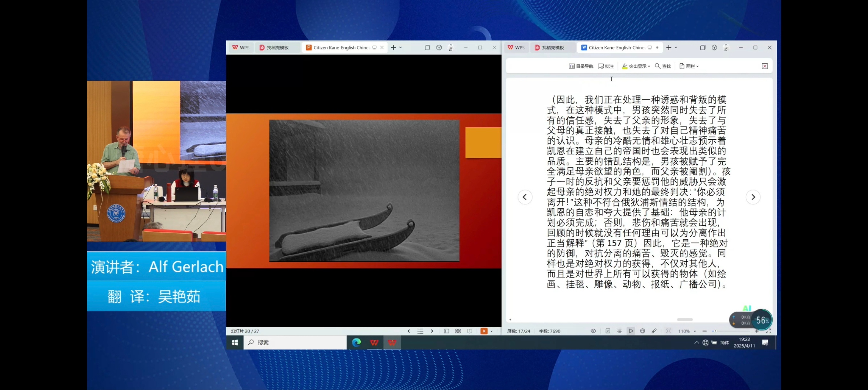
Task: Add new tab in presentation window
Action: point(393,47)
